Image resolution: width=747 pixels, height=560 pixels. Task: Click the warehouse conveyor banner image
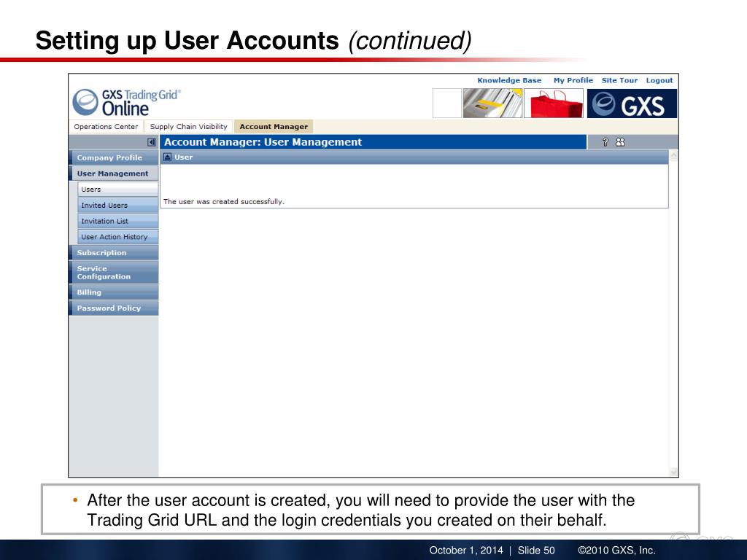coord(492,104)
